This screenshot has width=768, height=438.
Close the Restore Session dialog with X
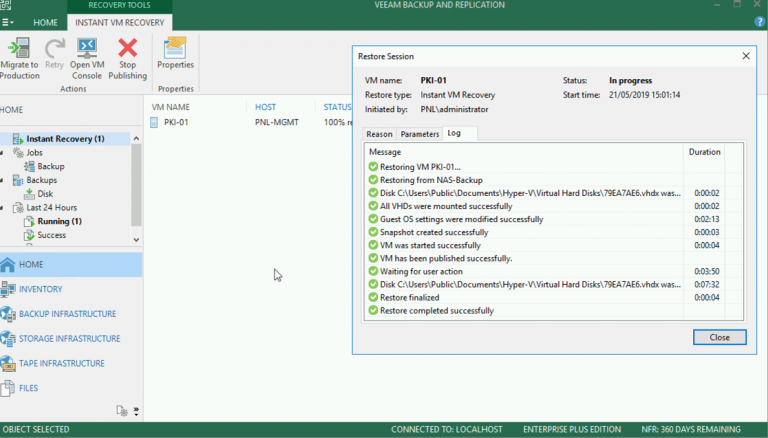[x=746, y=56]
